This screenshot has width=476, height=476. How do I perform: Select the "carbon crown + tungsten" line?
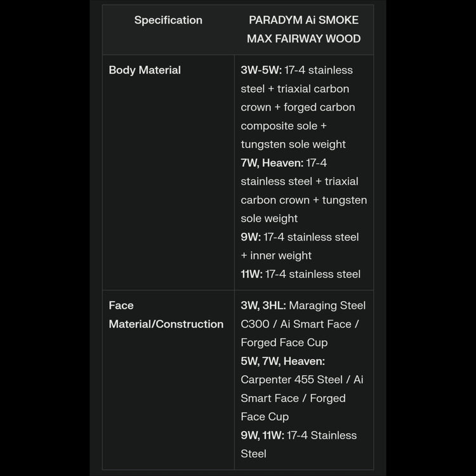(303, 200)
